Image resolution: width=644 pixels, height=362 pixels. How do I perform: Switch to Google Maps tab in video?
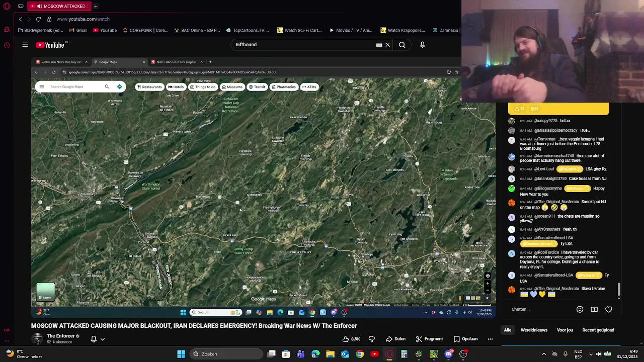tap(118, 62)
